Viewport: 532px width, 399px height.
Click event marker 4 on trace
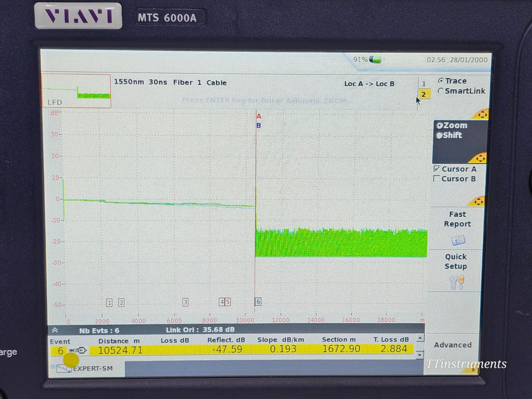(x=222, y=302)
